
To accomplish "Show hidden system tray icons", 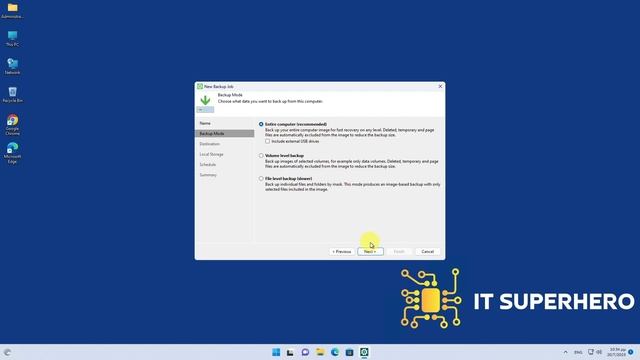I will 565,352.
